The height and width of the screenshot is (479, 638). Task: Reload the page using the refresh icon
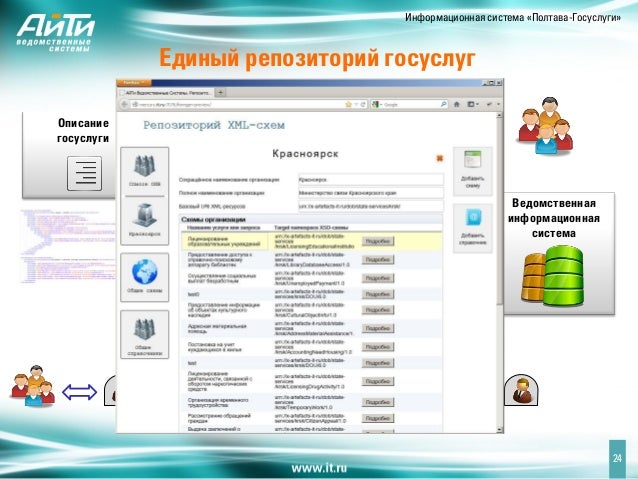[x=363, y=105]
